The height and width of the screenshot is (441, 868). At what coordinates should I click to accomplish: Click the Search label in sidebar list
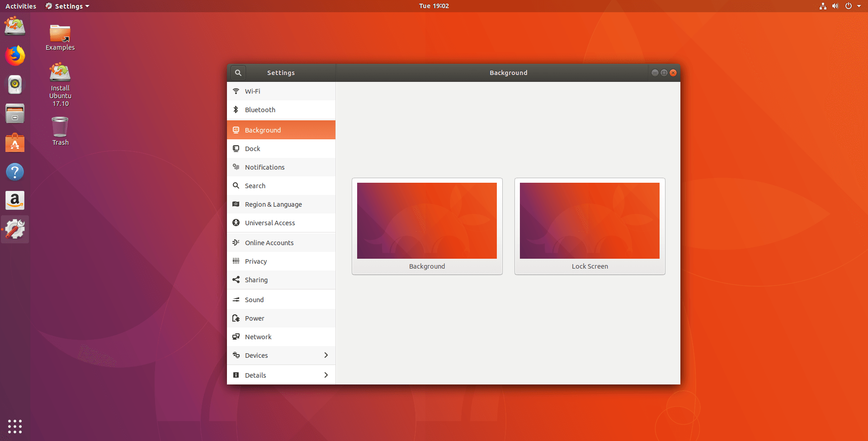255,186
